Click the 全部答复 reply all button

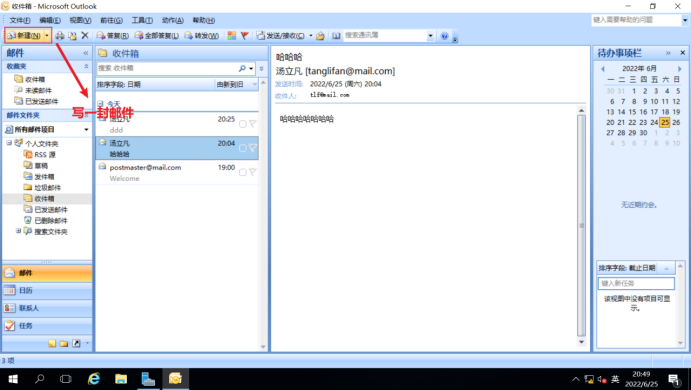pos(157,36)
